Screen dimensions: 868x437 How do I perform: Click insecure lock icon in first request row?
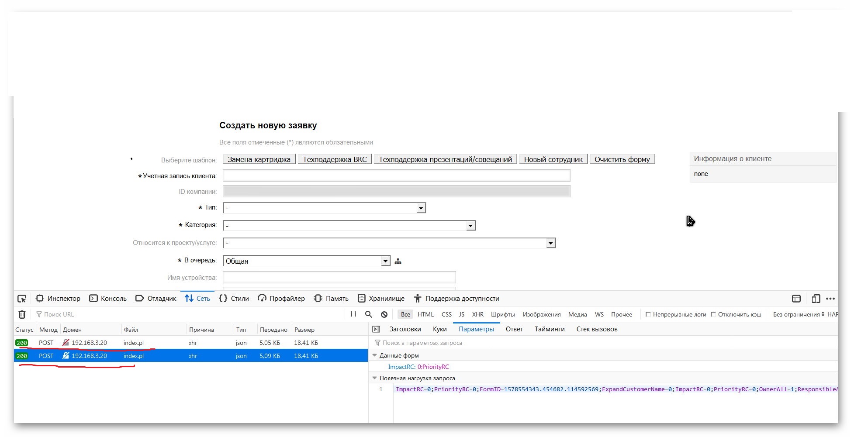point(66,343)
